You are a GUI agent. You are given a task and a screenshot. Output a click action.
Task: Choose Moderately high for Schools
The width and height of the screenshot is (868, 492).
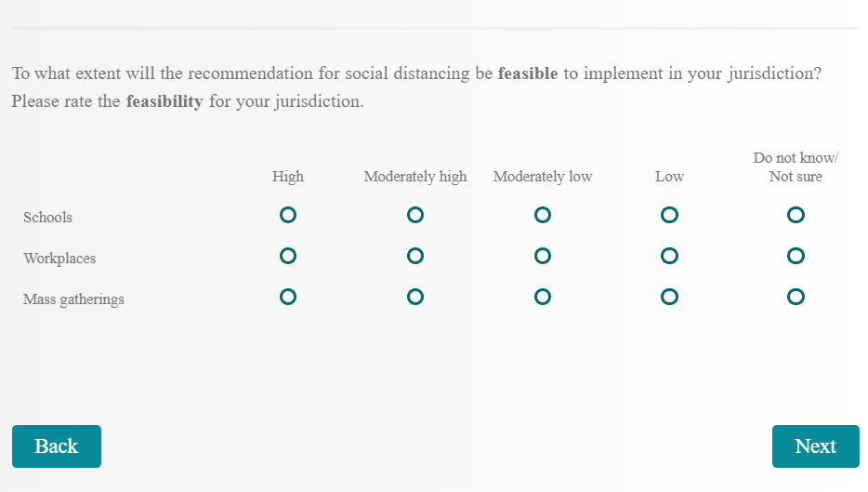(x=415, y=215)
